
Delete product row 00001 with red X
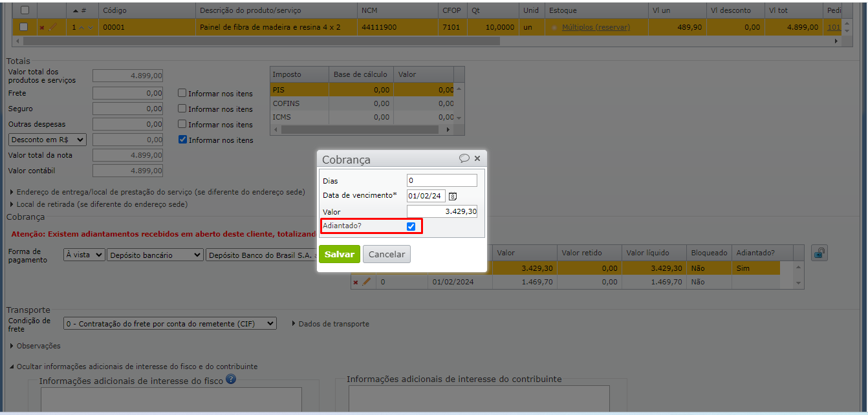42,28
